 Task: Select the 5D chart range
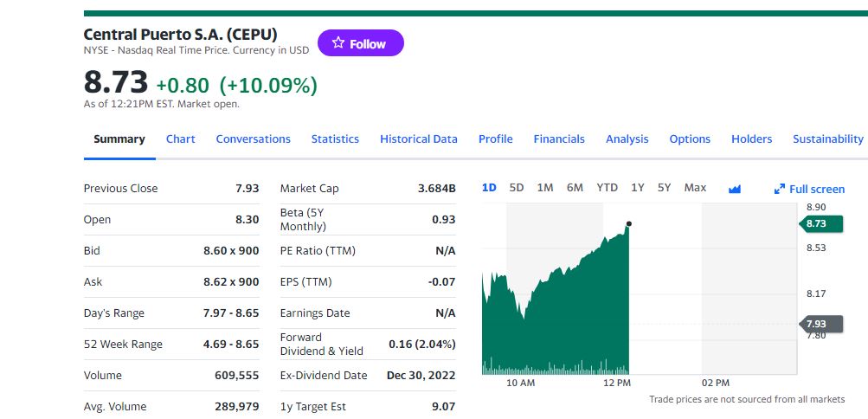(x=517, y=188)
